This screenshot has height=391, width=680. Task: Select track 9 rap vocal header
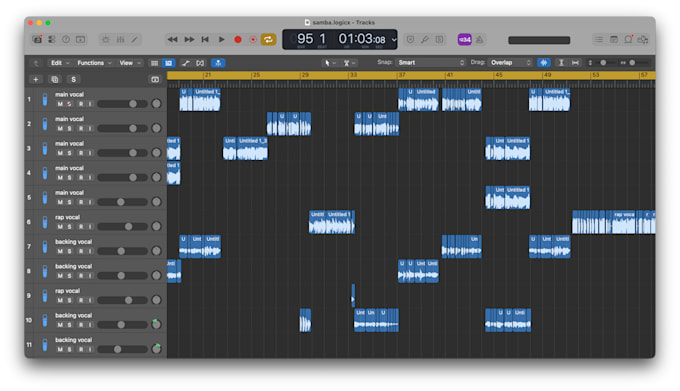95,296
